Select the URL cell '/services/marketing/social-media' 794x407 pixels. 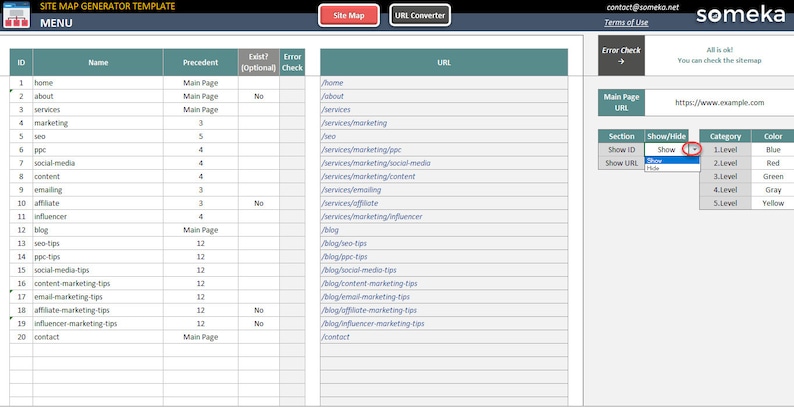444,163
